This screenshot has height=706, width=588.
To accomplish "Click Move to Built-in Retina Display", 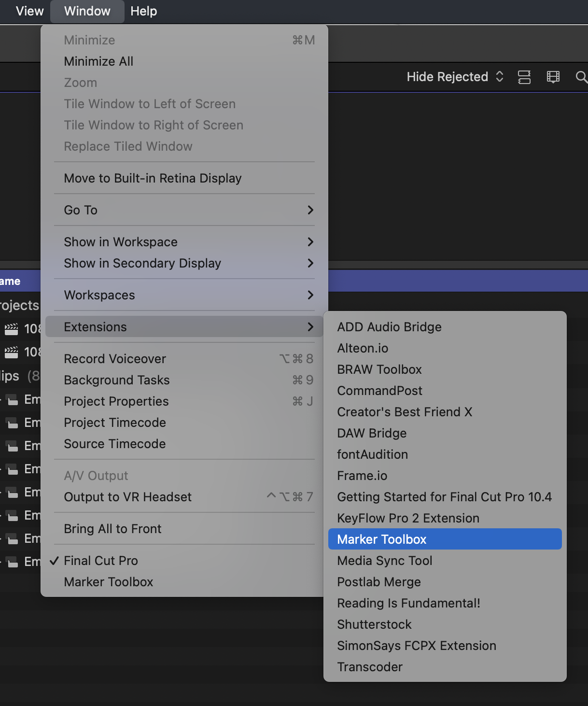I will click(x=153, y=178).
